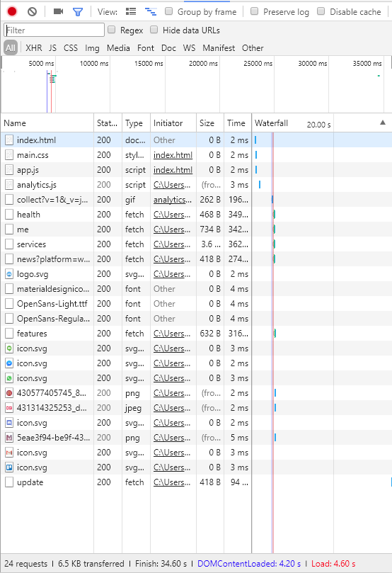392x573 pixels.
Task: Select OpenSans-Light.ttf request
Action: pos(196,304)
